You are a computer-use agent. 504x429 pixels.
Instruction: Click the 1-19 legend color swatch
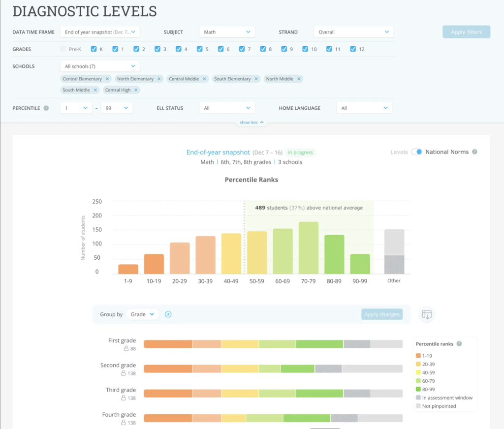[418, 356]
